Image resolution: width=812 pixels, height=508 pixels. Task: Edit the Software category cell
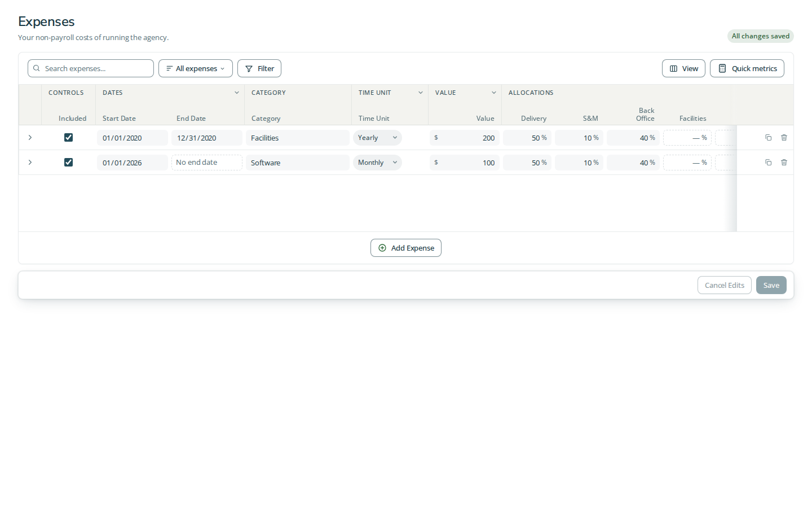pos(298,163)
